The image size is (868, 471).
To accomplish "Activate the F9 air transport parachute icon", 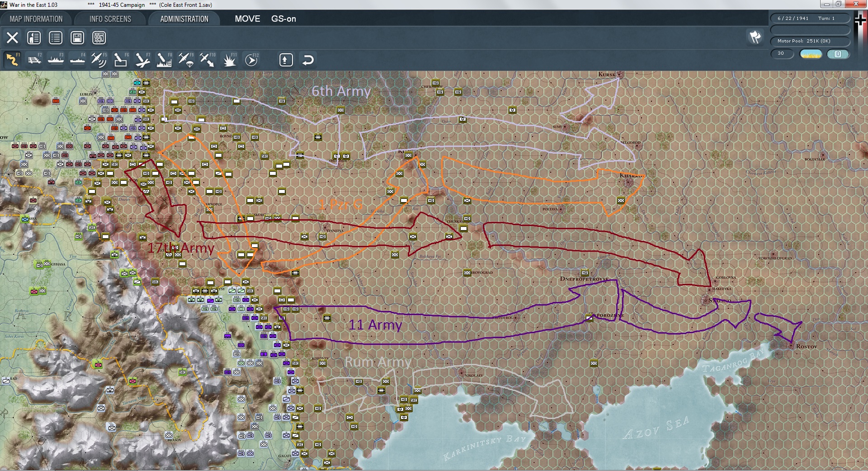I will [x=186, y=60].
